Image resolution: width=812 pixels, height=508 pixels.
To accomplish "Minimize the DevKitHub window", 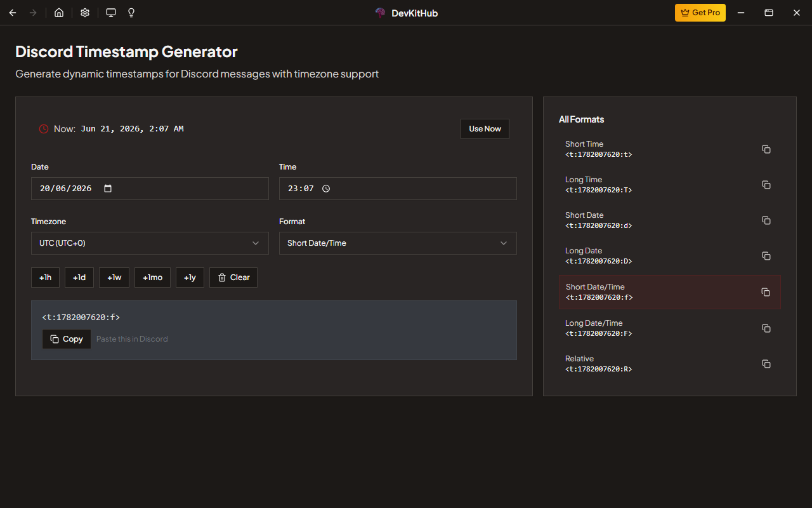I will (x=740, y=13).
